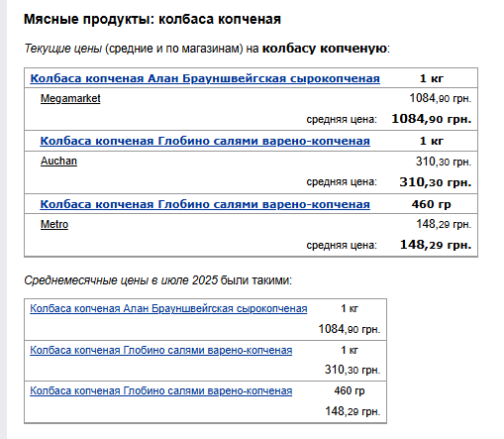Open the Metro store link

point(54,224)
